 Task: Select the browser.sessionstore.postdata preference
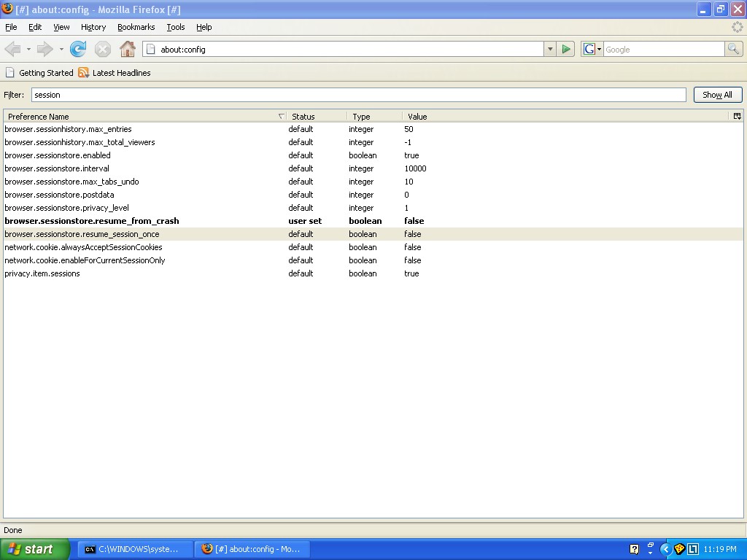click(x=373, y=195)
